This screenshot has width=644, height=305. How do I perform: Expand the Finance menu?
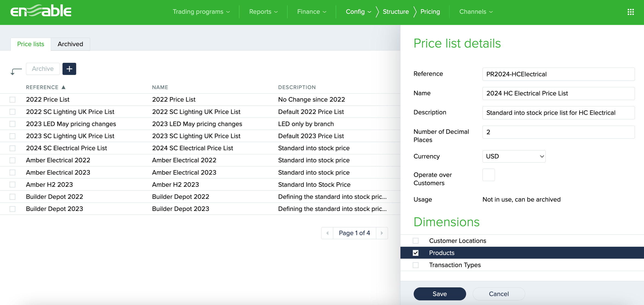[x=311, y=12]
